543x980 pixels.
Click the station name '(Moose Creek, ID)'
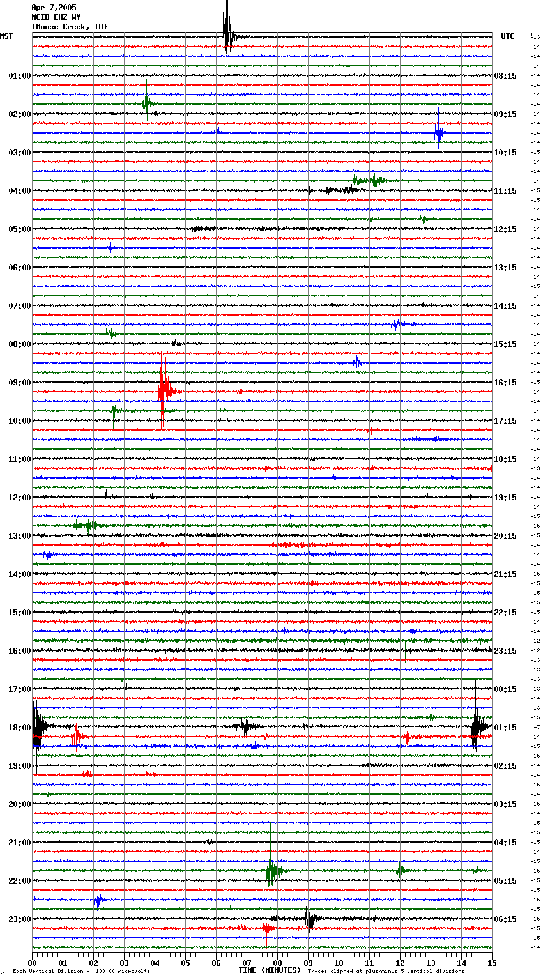click(70, 27)
